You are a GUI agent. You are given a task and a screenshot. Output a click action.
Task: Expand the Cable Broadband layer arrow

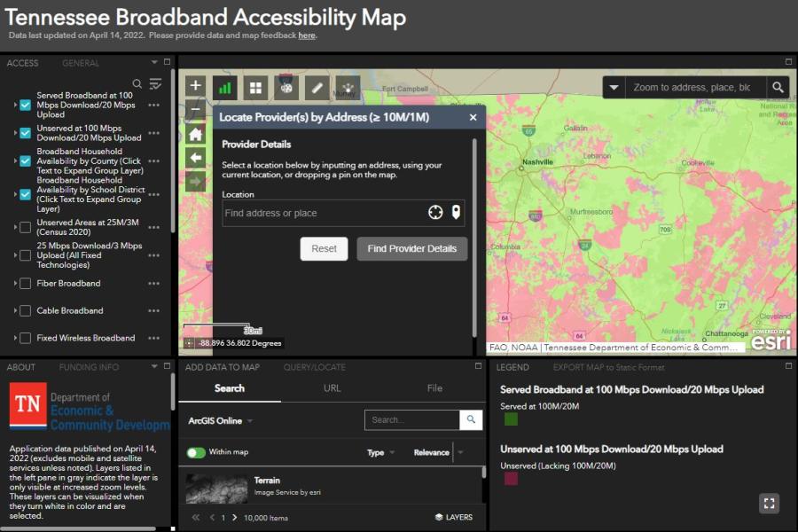(x=15, y=311)
